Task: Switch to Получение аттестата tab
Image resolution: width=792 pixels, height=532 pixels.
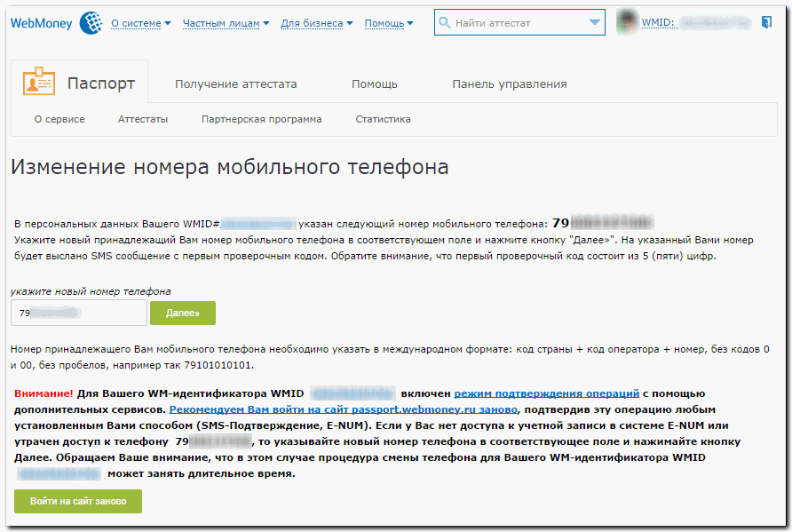Action: [235, 84]
